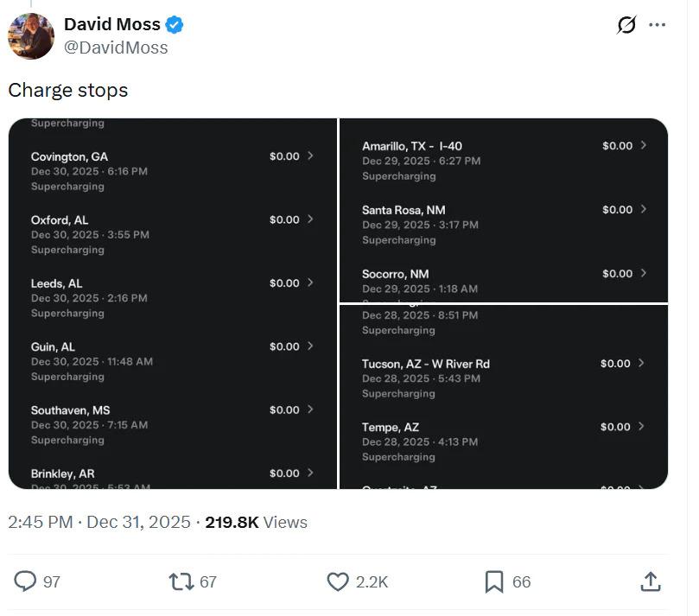Image resolution: width=699 pixels, height=616 pixels.
Task: Open the Tucson, AZ charge entry chevron
Action: 641,364
